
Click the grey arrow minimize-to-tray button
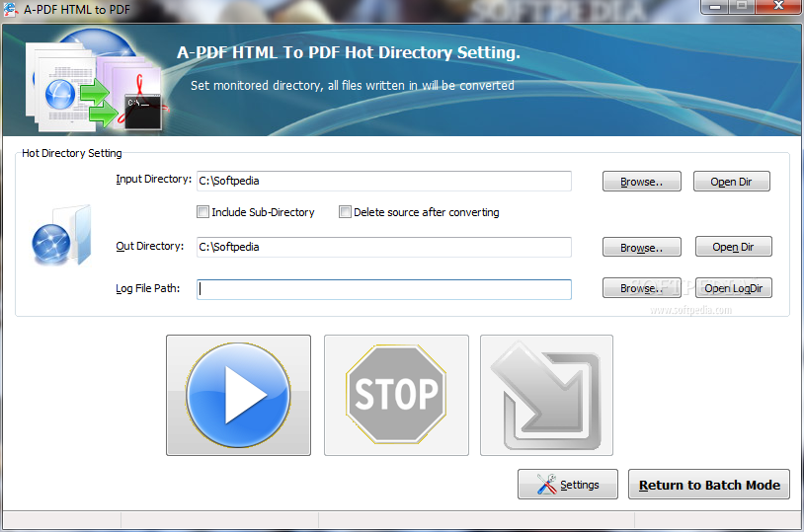[546, 395]
